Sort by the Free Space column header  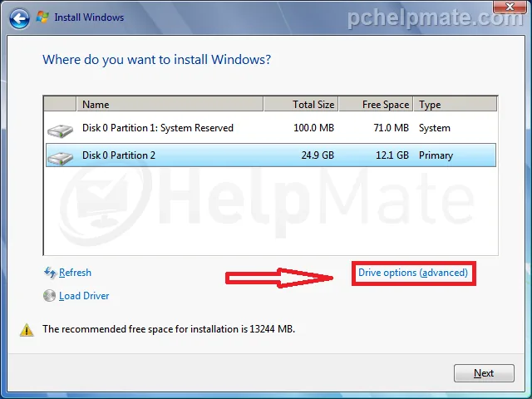tap(376, 104)
